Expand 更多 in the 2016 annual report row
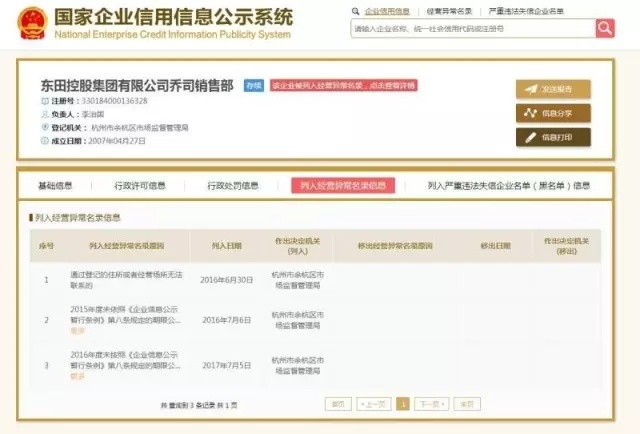 click(x=78, y=376)
